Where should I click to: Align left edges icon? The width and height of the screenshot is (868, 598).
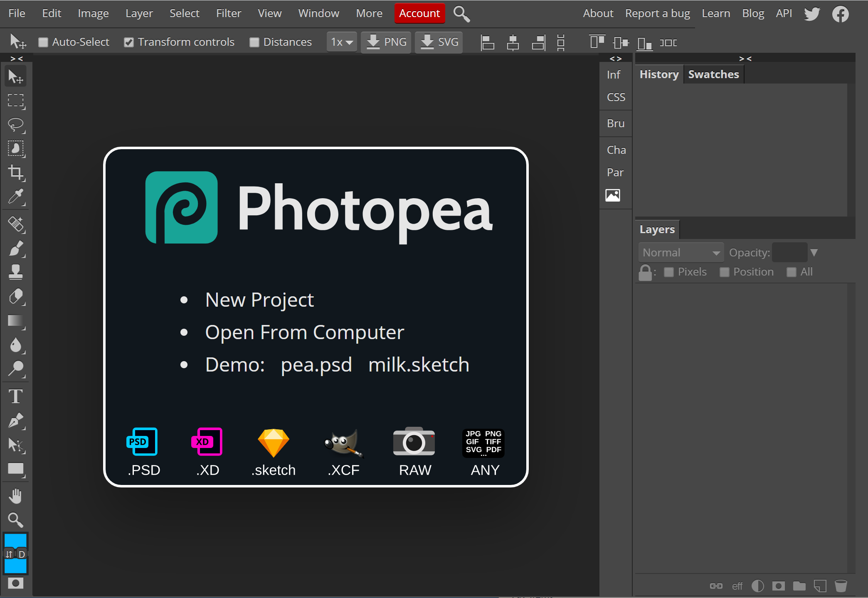[x=487, y=42]
